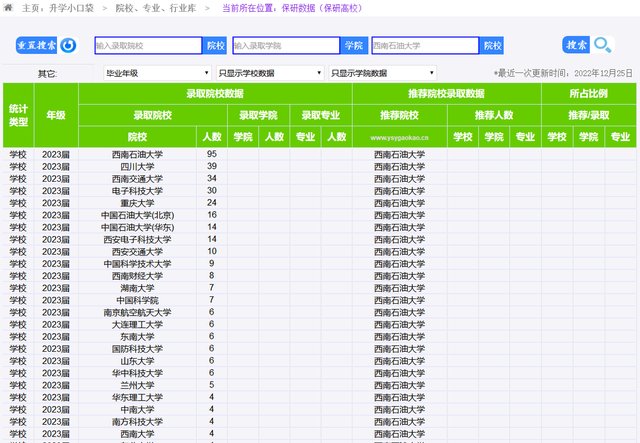Viewport: 640px width, 443px height.
Task: Click the 人数 value 30
Action: pyautogui.click(x=212, y=190)
